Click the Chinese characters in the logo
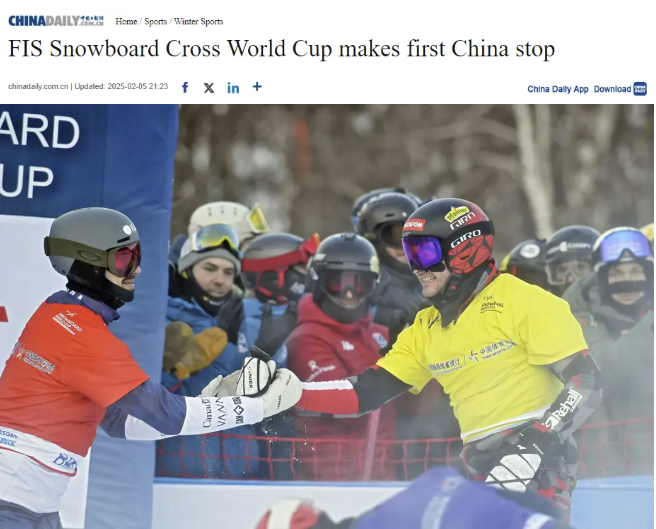 click(92, 18)
